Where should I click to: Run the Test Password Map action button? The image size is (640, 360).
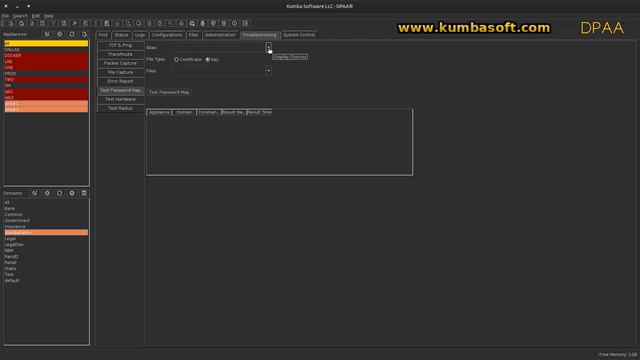click(169, 92)
